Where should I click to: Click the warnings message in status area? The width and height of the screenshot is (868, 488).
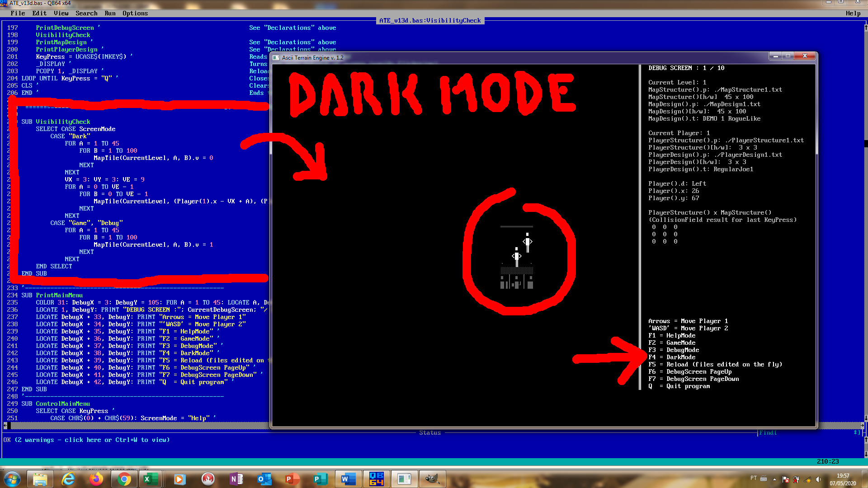tap(86, 440)
